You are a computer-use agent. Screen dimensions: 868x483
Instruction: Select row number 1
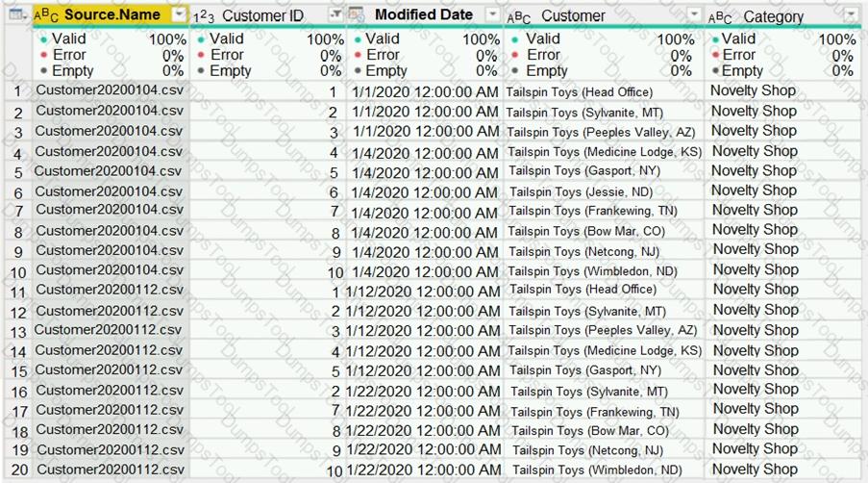point(16,91)
